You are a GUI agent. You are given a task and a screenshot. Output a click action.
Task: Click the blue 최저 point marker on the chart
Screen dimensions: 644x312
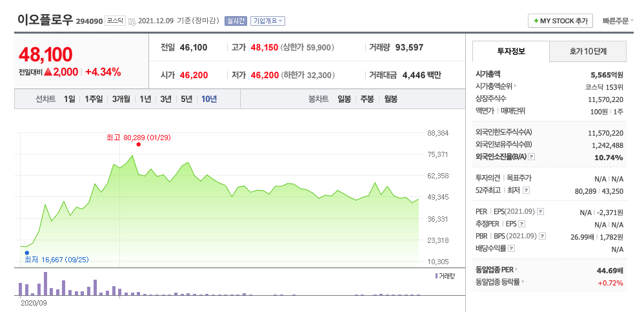pos(27,253)
